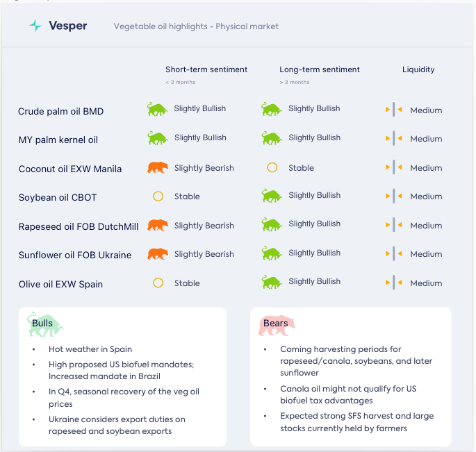Viewport: 476px width, 452px height.
Task: Select the Stable circle for Soybean oil short-term
Action: pos(158,196)
